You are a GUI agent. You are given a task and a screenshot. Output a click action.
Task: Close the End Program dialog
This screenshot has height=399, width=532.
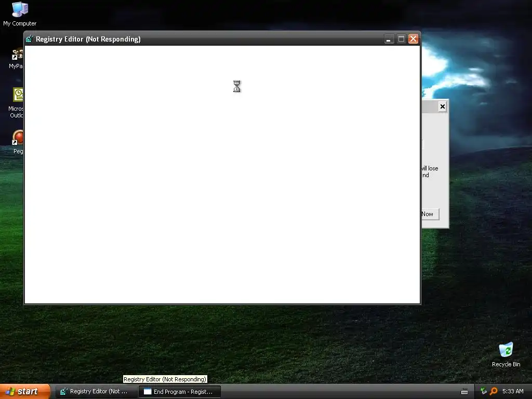tap(443, 107)
